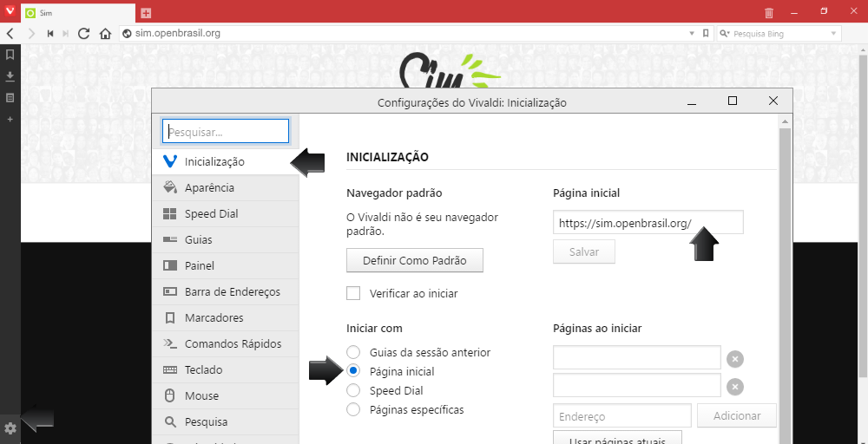Select Guias da sessão anterior option
This screenshot has width=868, height=444.
pyautogui.click(x=353, y=352)
